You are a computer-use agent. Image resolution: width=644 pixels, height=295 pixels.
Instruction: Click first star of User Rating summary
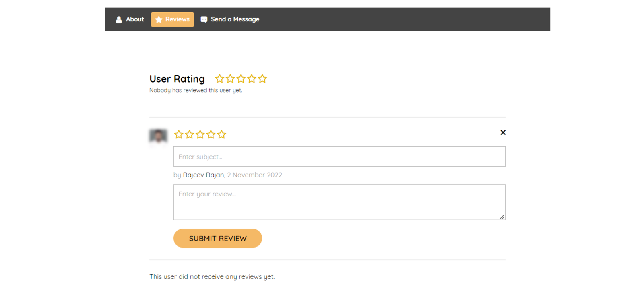tap(219, 78)
